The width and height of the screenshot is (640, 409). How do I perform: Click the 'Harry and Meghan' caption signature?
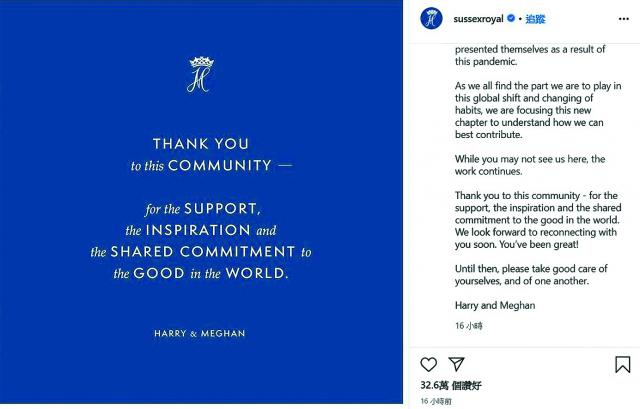(495, 305)
